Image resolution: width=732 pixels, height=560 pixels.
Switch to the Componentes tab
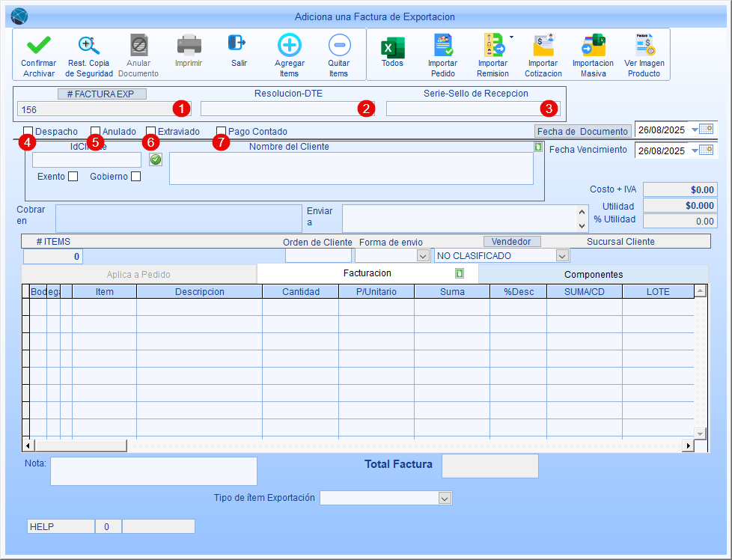coord(593,274)
